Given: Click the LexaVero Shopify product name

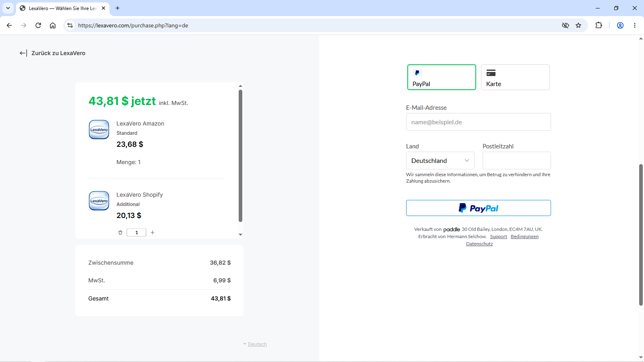Looking at the screenshot, I should [140, 195].
